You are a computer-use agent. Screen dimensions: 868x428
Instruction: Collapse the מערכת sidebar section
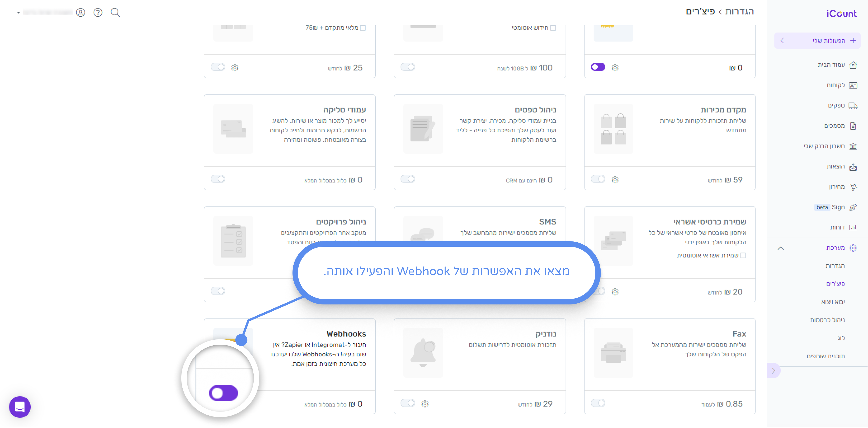[x=781, y=248]
